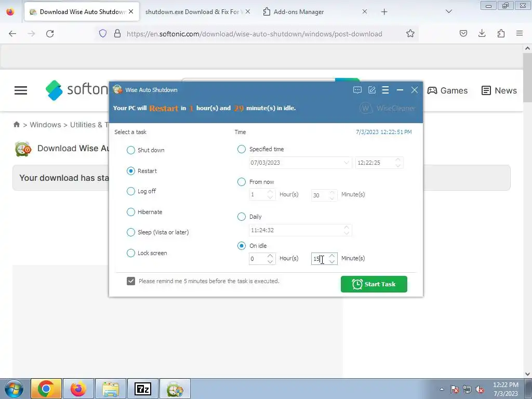The height and width of the screenshot is (399, 532).
Task: Open 7-Zip from the taskbar
Action: pos(143,389)
